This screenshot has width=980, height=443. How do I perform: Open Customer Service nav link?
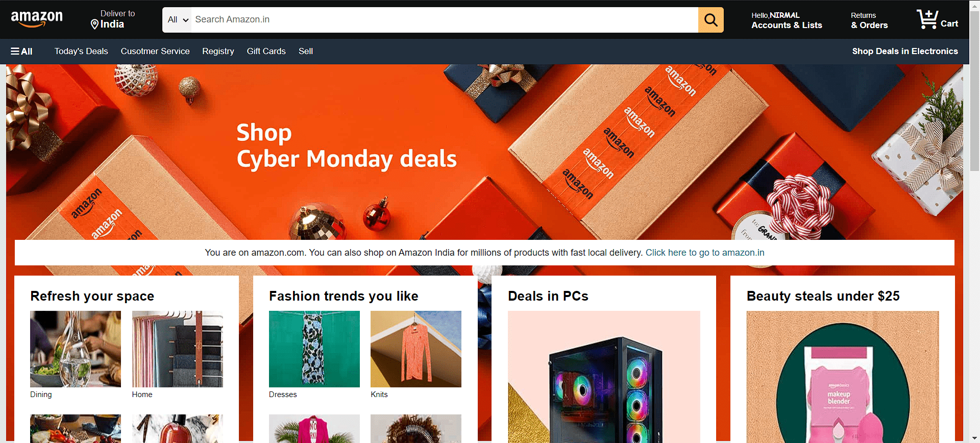point(155,51)
